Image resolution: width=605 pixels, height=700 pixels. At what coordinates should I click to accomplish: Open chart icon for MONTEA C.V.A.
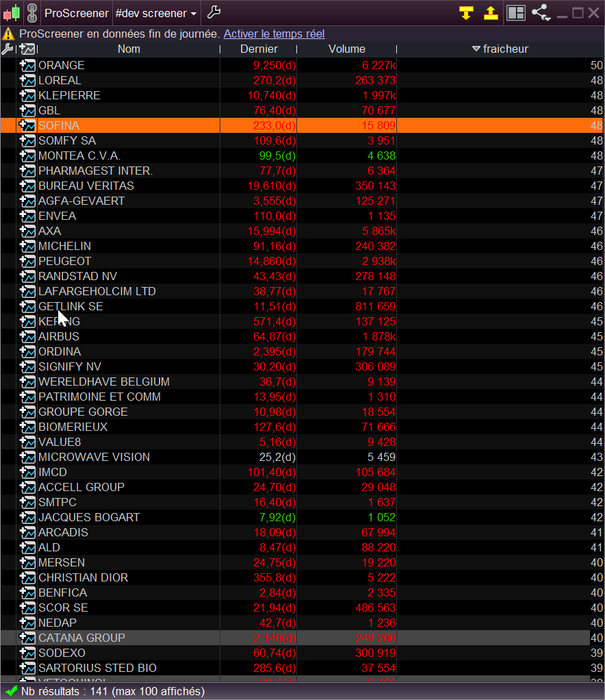point(27,155)
